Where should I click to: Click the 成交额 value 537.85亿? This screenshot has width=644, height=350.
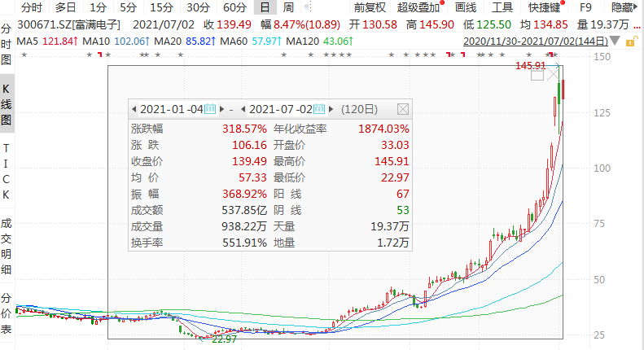[244, 210]
